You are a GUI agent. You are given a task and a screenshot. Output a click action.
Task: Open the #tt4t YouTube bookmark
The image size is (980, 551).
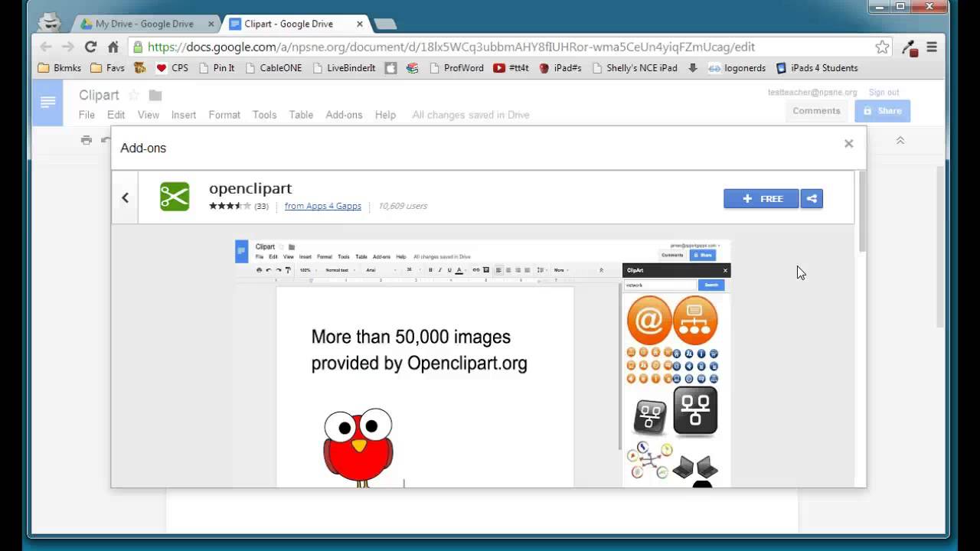click(x=511, y=68)
